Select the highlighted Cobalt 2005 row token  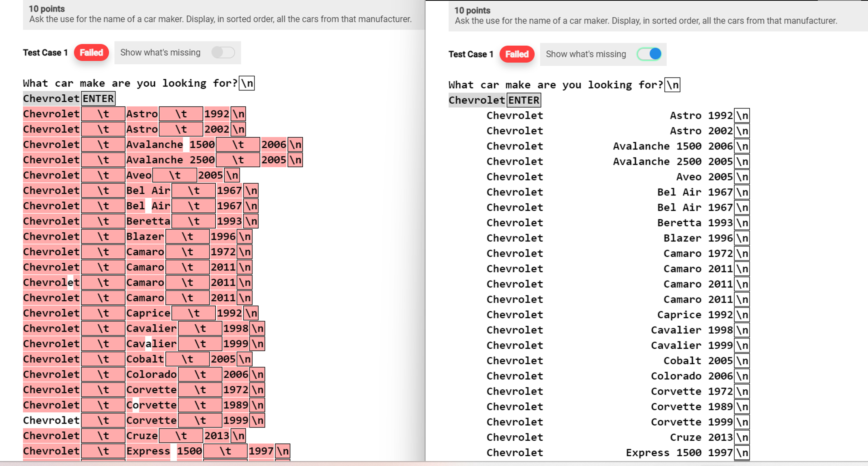tap(145, 359)
